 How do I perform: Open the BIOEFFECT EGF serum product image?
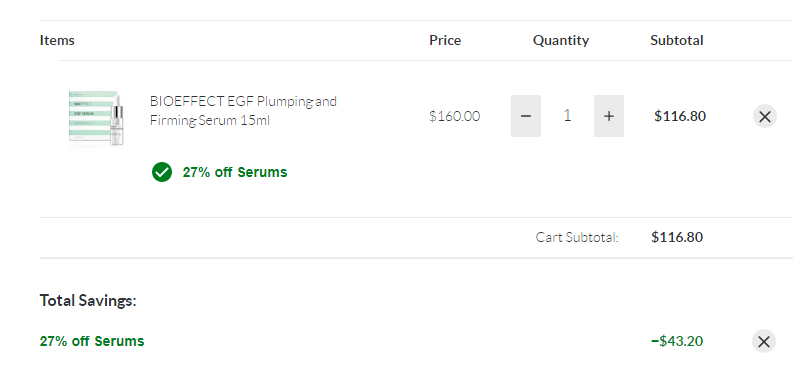pos(97,118)
